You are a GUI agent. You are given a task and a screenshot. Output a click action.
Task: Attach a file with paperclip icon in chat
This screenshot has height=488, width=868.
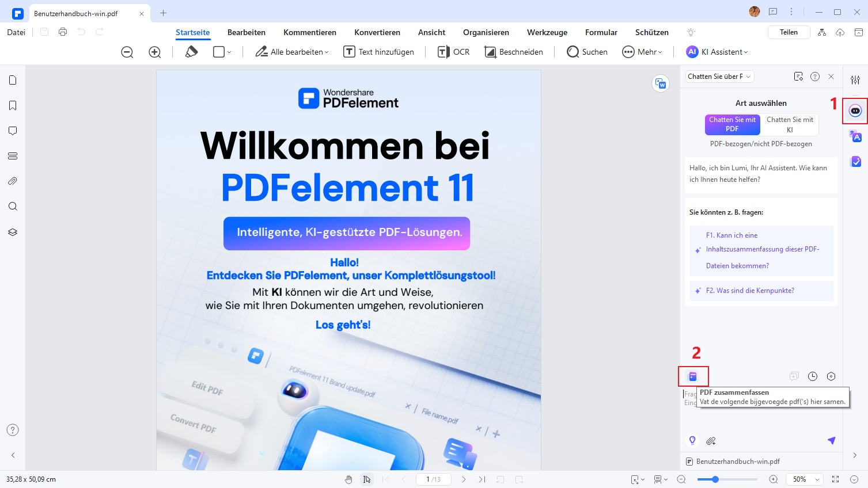[x=711, y=441]
